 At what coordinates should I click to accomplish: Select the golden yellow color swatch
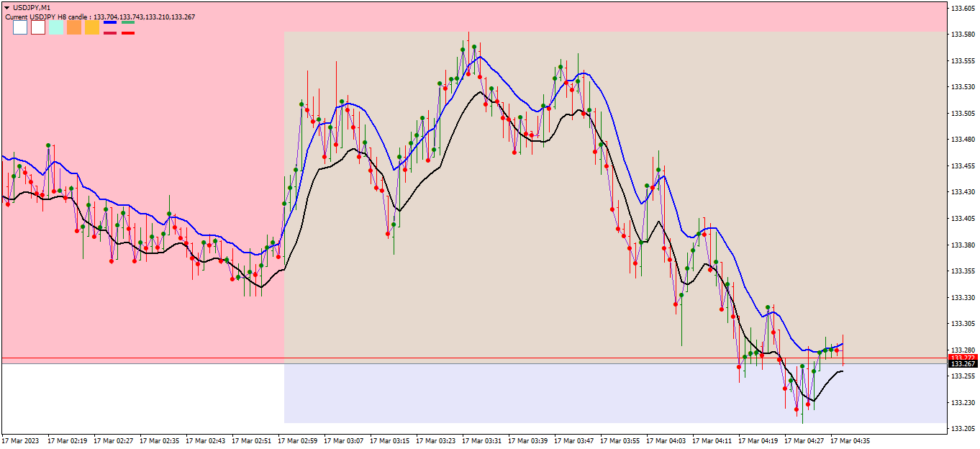[x=92, y=27]
